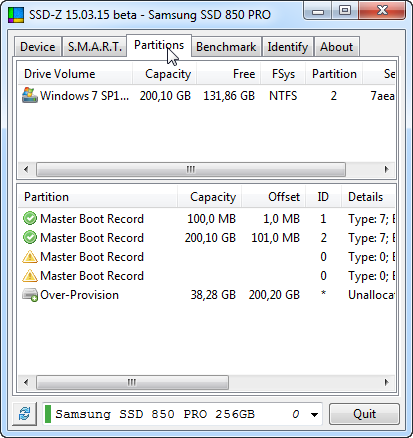Click right arrow of volume list scrollbar

[x=387, y=169]
